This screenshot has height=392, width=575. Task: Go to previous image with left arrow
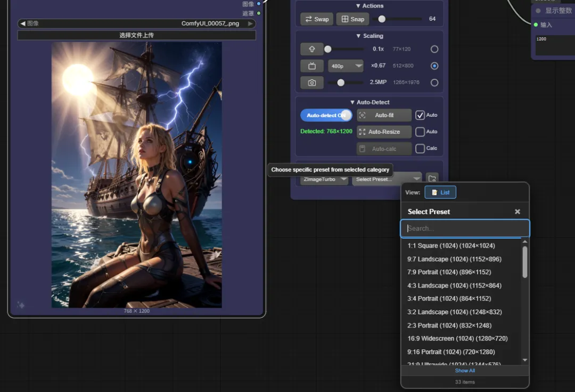tap(23, 23)
